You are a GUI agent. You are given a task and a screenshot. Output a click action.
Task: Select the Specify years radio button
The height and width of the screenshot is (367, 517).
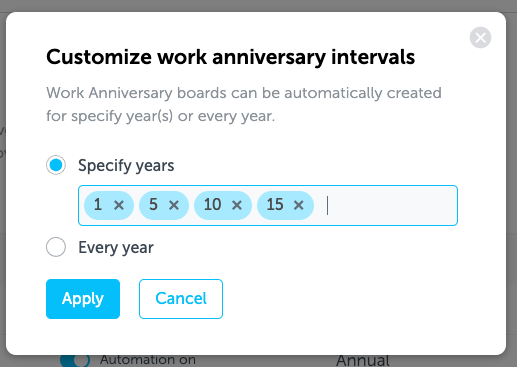pos(56,165)
